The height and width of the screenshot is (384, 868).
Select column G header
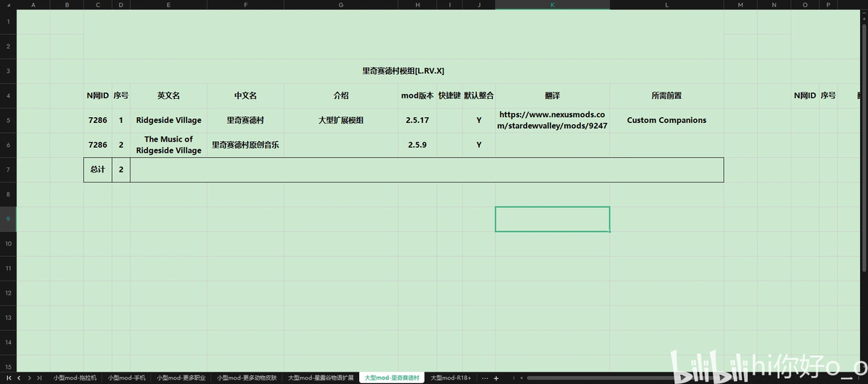(x=341, y=4)
